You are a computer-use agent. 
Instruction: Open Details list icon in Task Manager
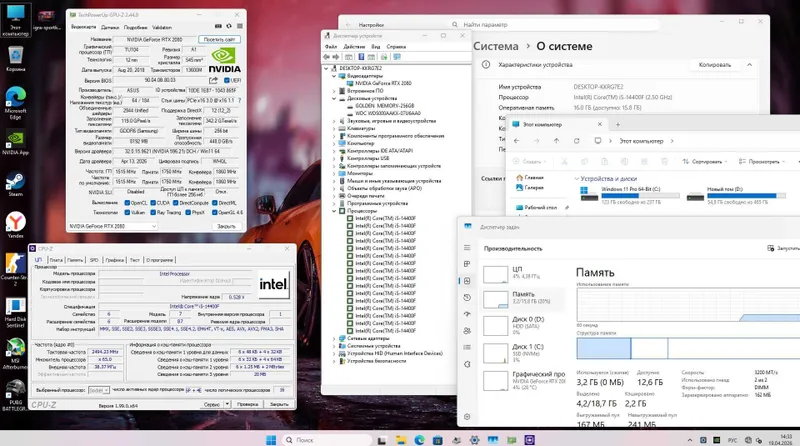click(x=467, y=348)
